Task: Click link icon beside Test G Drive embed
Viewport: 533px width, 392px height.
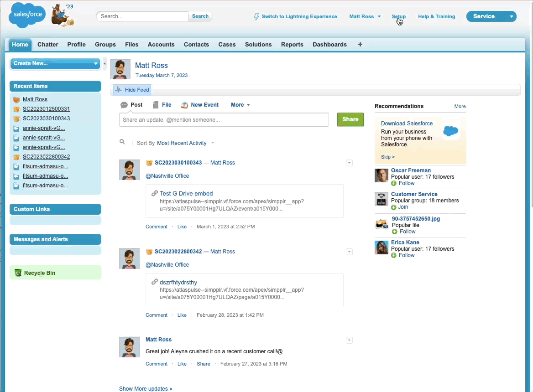Action: [154, 193]
